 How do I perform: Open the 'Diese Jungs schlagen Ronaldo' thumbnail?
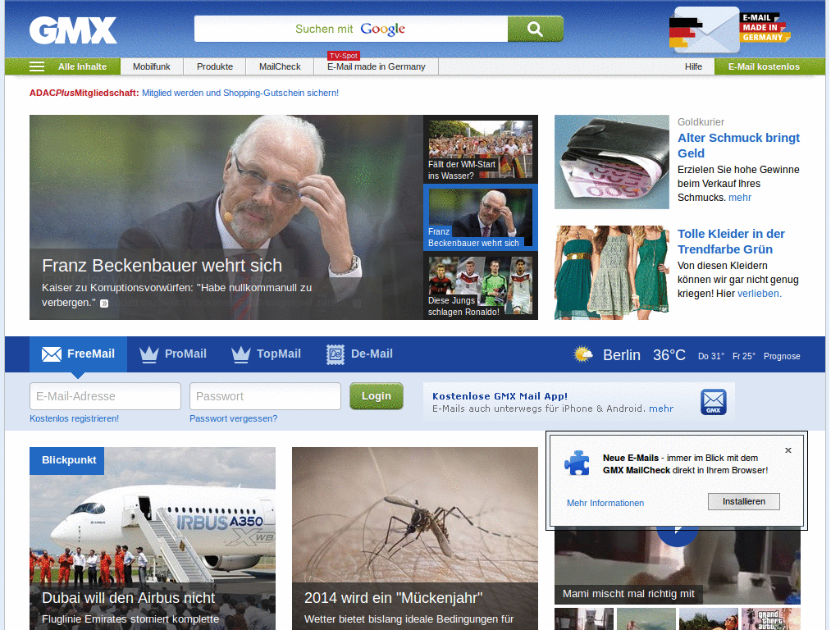[481, 285]
